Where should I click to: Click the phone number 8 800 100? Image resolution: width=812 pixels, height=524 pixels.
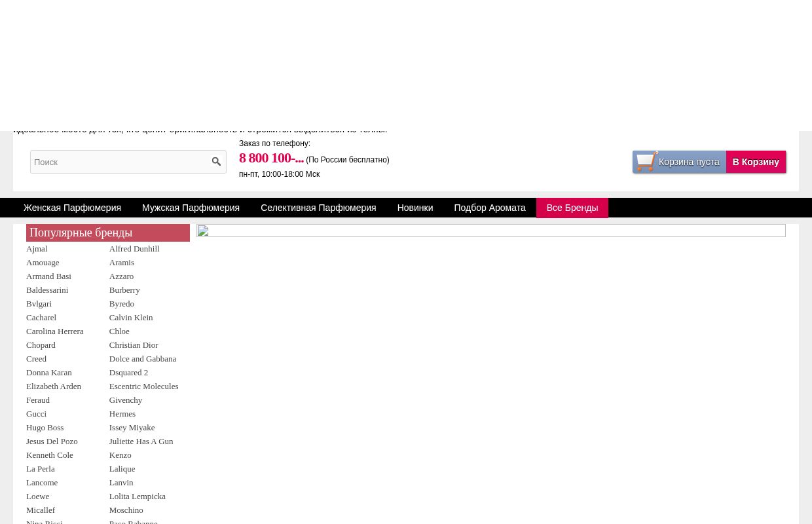pyautogui.click(x=271, y=158)
